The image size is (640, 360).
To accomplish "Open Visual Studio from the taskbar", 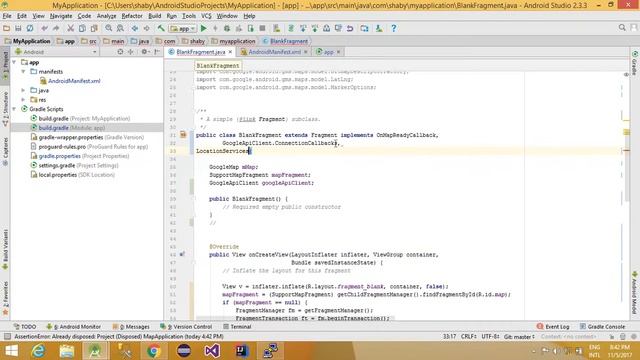I will click(x=212, y=351).
